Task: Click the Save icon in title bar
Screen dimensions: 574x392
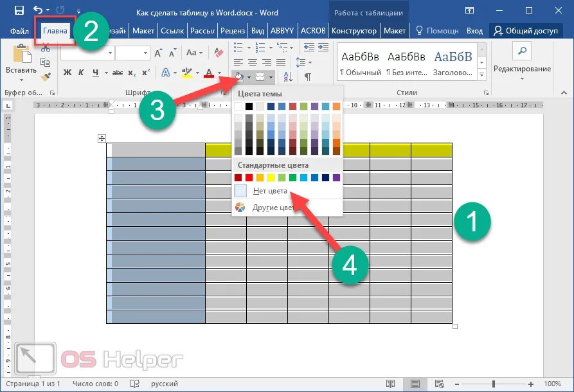Action: click(19, 10)
